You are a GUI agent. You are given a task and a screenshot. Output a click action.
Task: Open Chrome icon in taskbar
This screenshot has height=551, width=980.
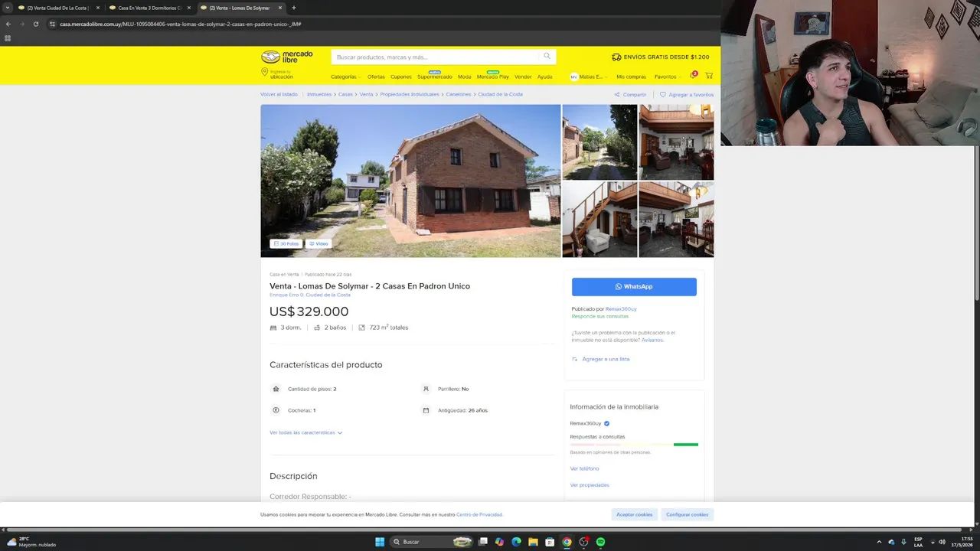[567, 542]
